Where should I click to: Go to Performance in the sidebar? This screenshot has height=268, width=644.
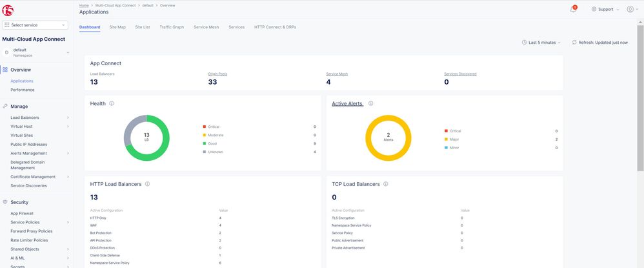tap(23, 90)
